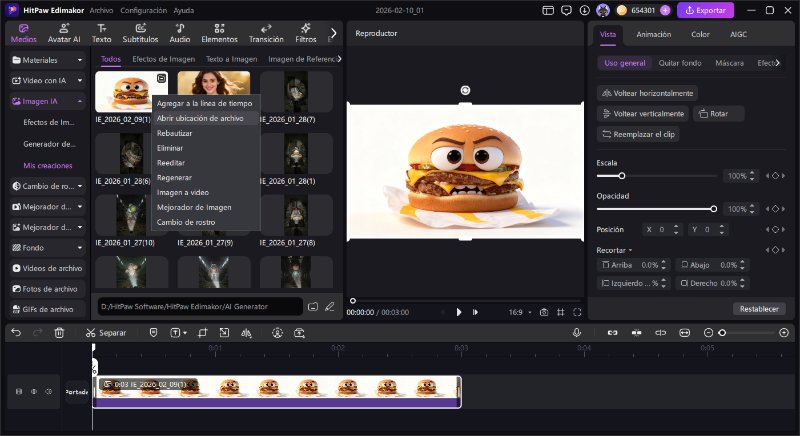The width and height of the screenshot is (800, 436).
Task: Click the snapshot camera icon in player
Action: pos(544,312)
